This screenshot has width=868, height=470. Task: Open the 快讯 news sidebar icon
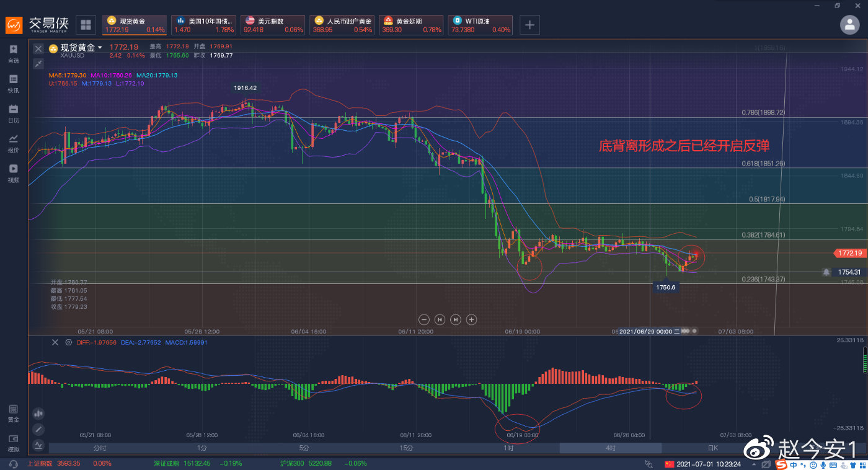[x=14, y=79]
